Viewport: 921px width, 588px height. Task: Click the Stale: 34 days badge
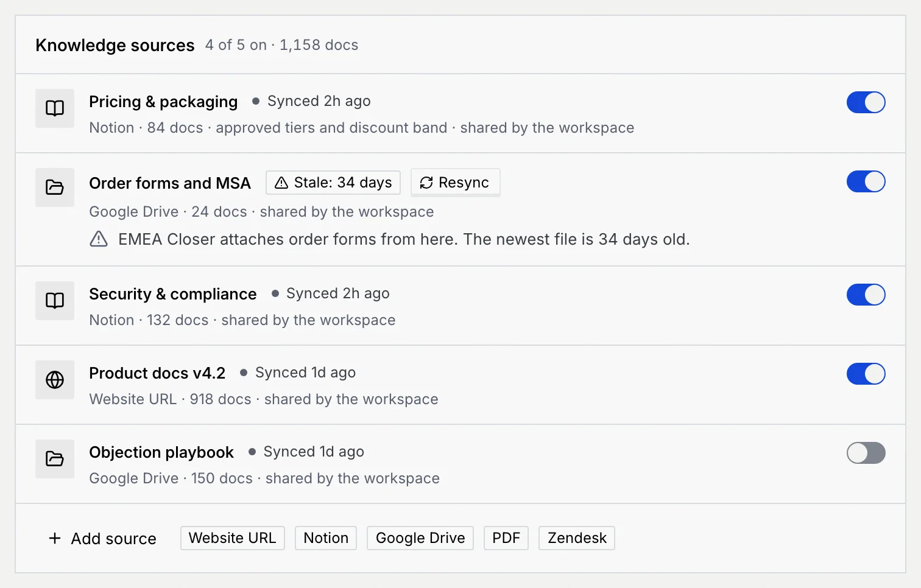(333, 183)
